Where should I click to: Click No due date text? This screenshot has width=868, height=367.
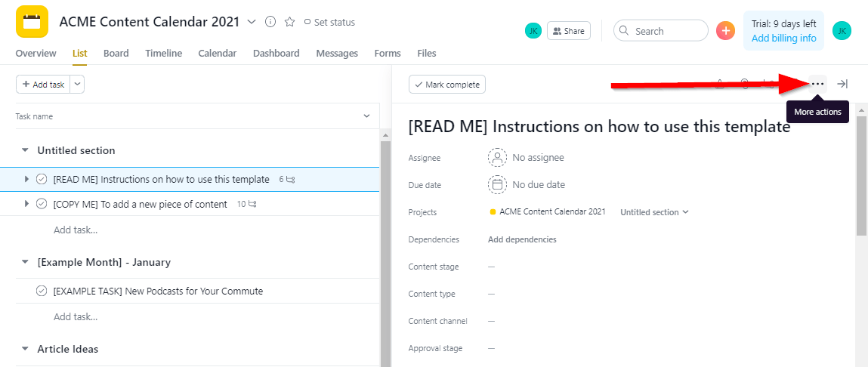pos(539,185)
